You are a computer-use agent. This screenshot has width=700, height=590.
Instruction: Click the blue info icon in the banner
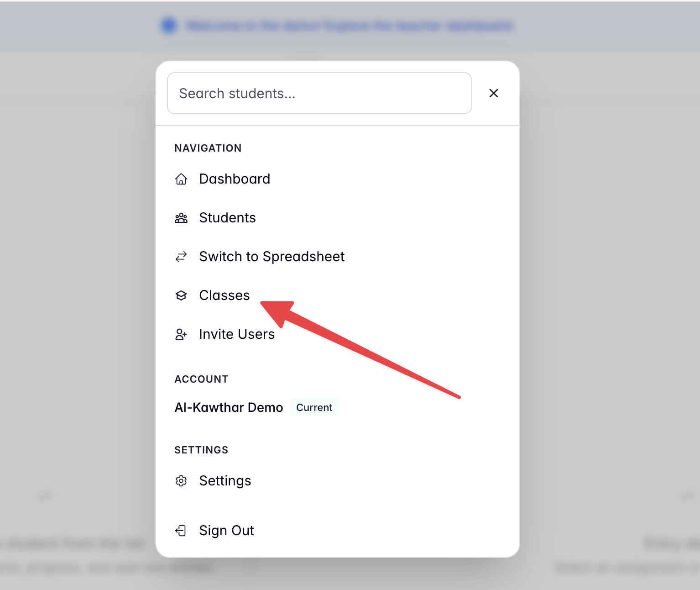click(x=169, y=26)
